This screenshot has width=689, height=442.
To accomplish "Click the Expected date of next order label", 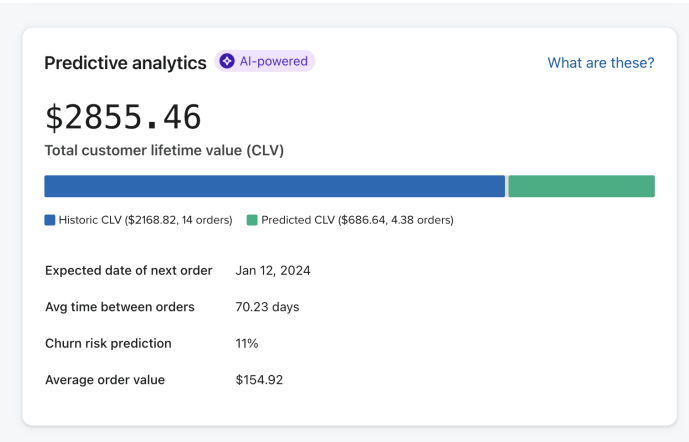I will click(129, 270).
